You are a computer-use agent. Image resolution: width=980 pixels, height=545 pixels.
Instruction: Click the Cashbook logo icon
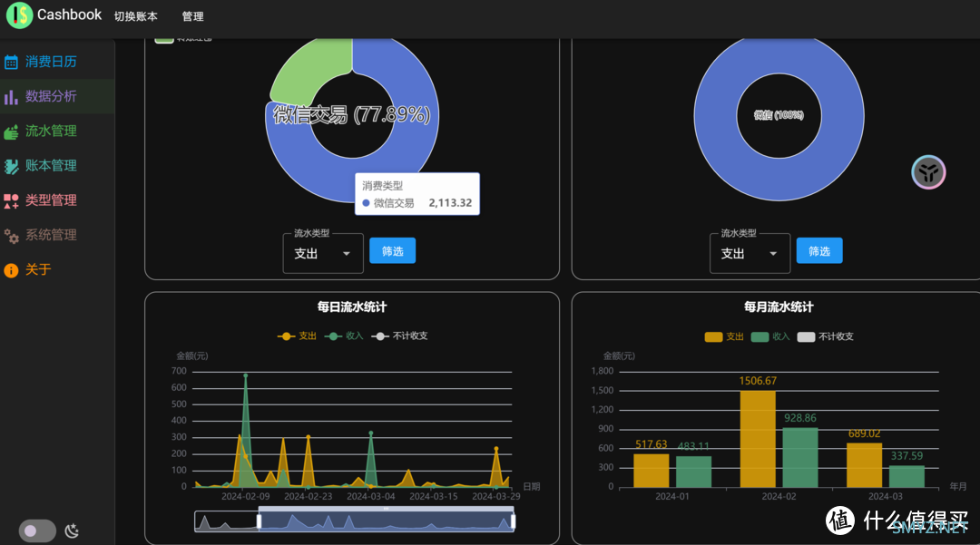point(19,15)
